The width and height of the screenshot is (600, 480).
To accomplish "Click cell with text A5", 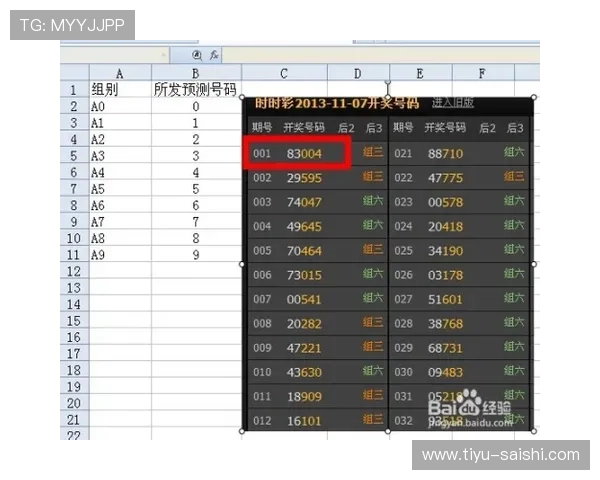I will point(120,189).
